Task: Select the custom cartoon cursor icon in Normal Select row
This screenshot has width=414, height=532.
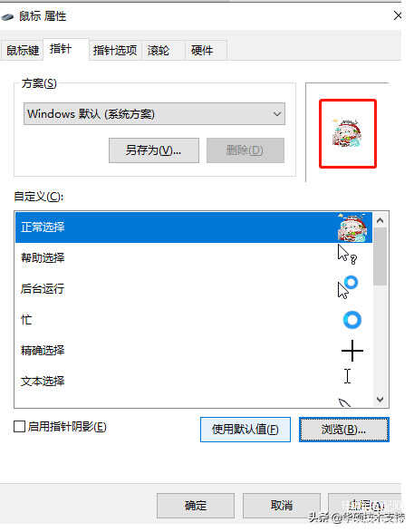Action: pos(352,227)
